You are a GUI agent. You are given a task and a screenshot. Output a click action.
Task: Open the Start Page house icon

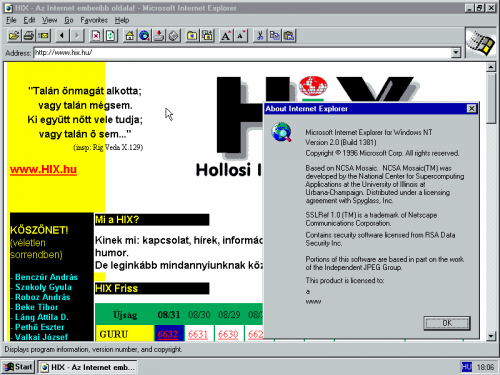(x=130, y=35)
